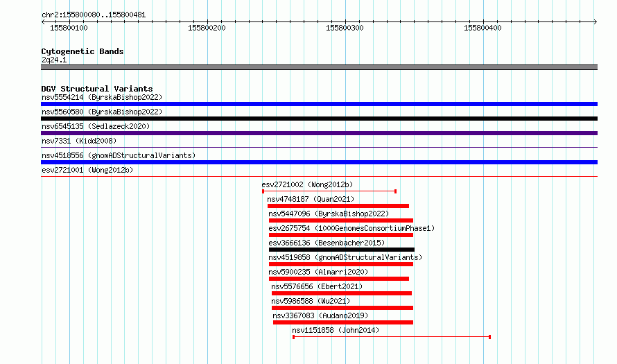The height and width of the screenshot is (364, 617).
Task: Click nsv5447096 (ByrskaBishop2022) label
Action: (329, 214)
